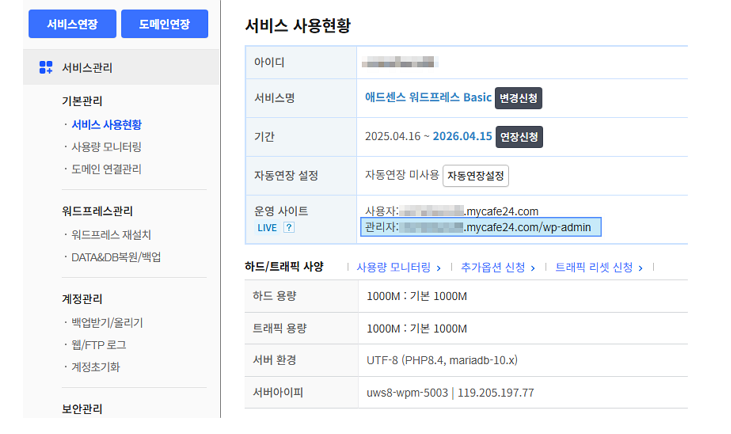
Task: Click the 기간 row label
Action: tap(264, 137)
